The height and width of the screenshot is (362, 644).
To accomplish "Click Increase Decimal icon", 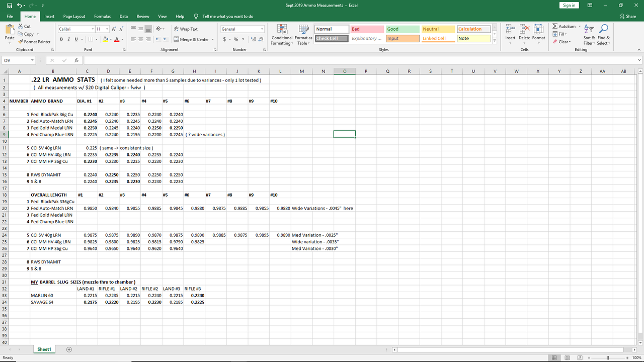I will 253,39.
